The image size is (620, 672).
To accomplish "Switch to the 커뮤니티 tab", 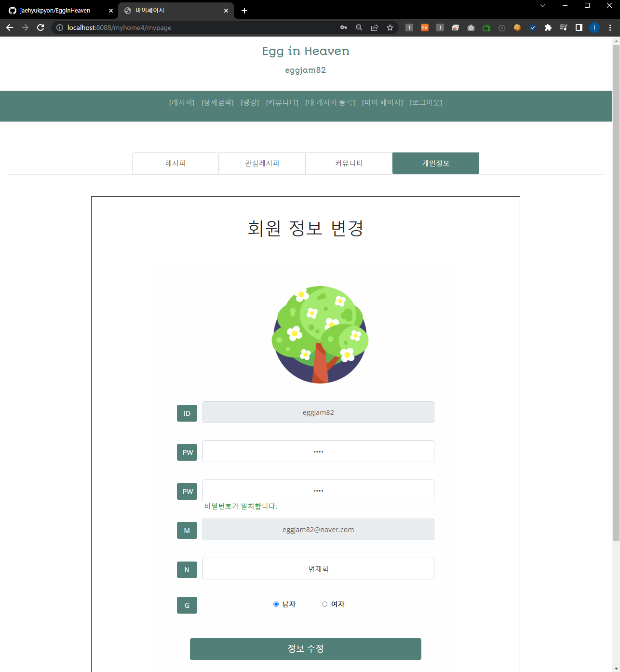I will point(349,163).
